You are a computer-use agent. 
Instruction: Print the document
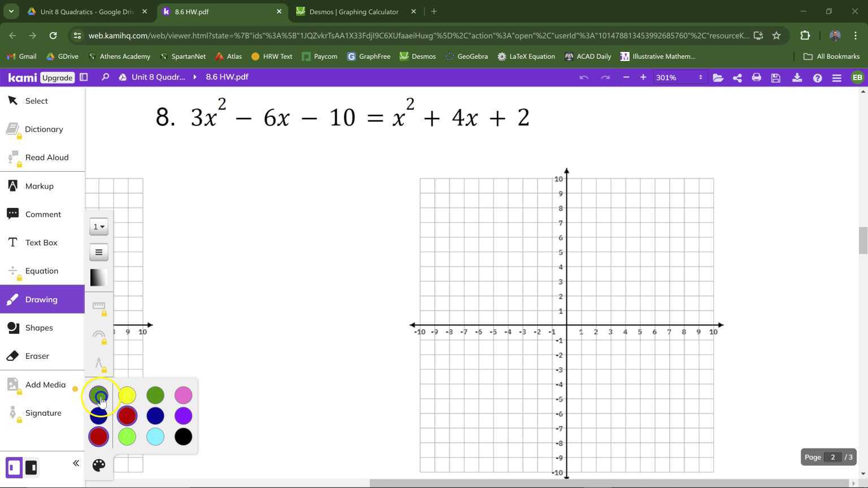757,77
